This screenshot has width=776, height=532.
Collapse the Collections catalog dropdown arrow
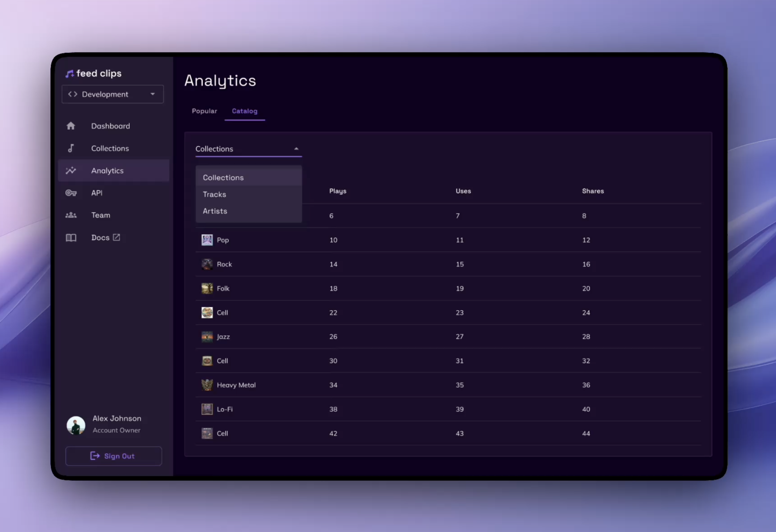(x=296, y=149)
